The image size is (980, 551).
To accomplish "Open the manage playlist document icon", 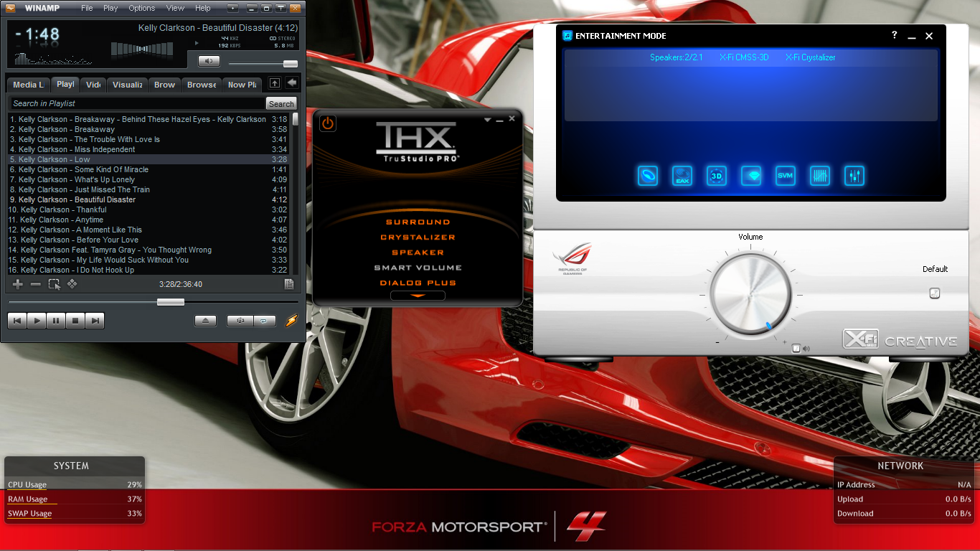I will click(288, 284).
